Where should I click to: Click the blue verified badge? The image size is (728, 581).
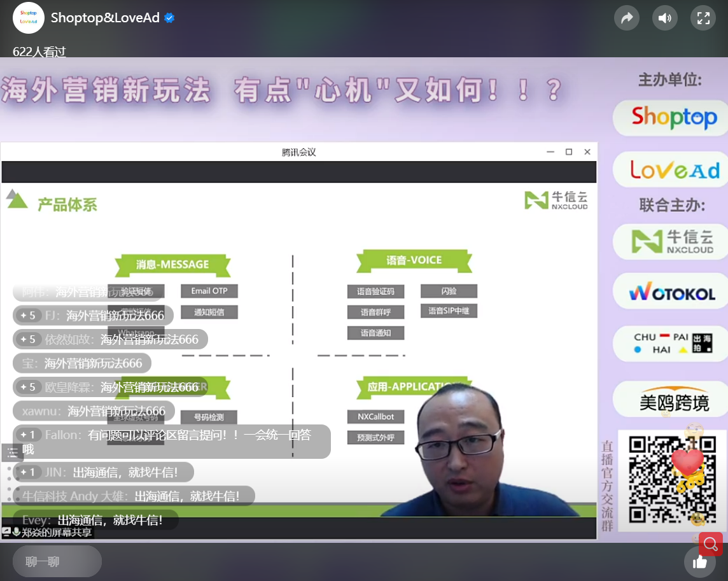(169, 18)
